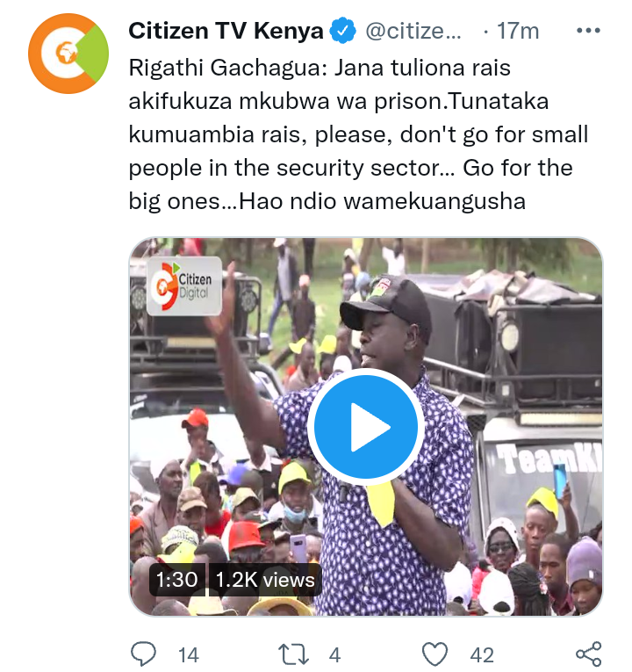
Task: Click the reply speech bubble icon
Action: point(143,654)
